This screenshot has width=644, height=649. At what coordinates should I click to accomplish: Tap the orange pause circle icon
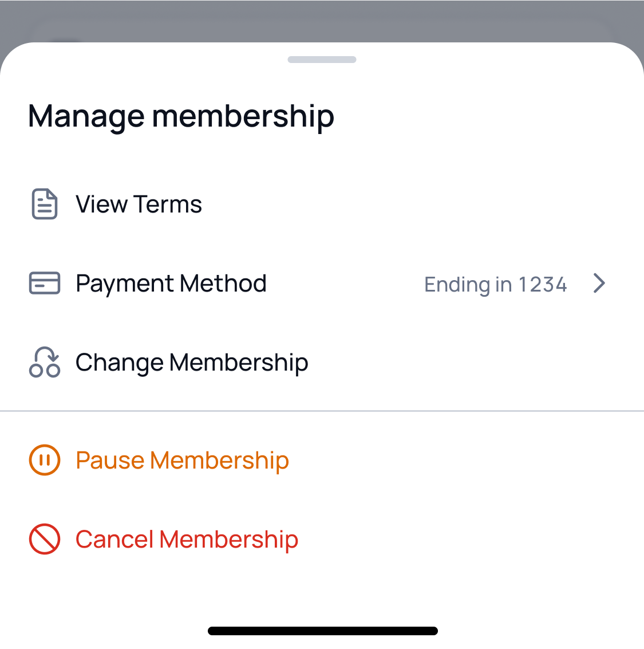coord(44,460)
